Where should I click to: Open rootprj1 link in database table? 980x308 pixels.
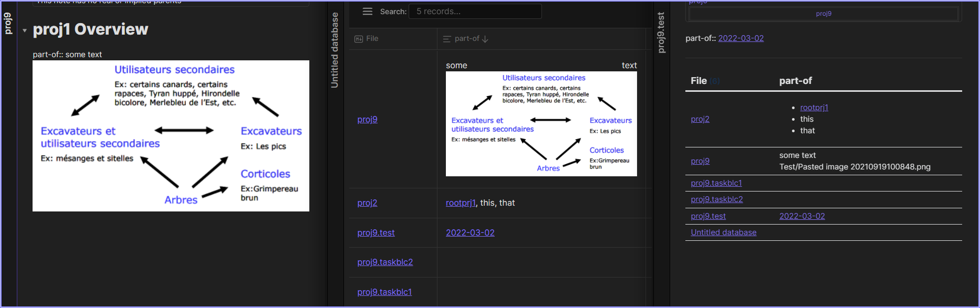pos(461,203)
